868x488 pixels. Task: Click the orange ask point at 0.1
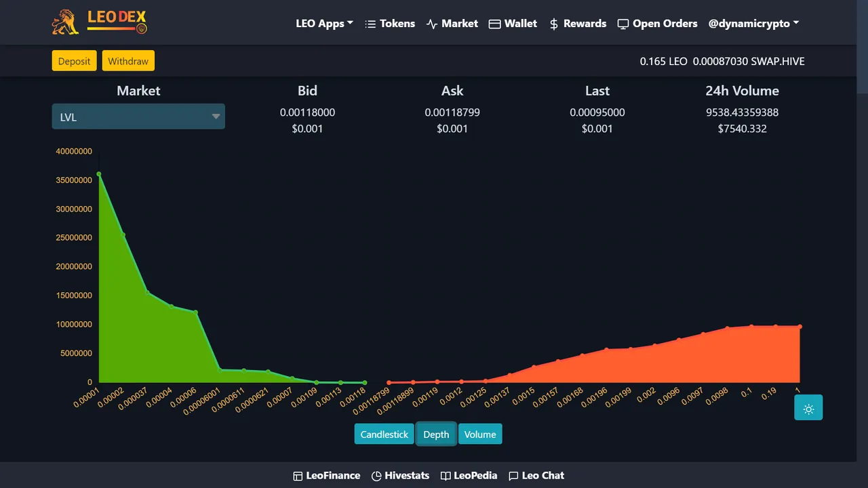click(751, 327)
